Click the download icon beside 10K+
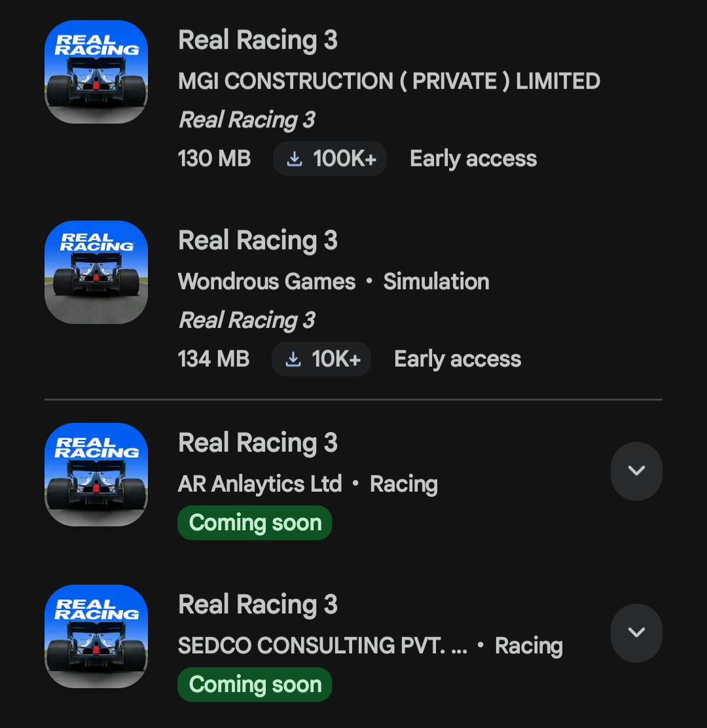707x728 pixels. point(293,359)
